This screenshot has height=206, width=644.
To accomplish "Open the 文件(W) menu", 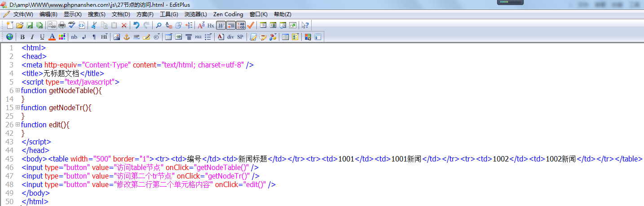I will point(23,14).
